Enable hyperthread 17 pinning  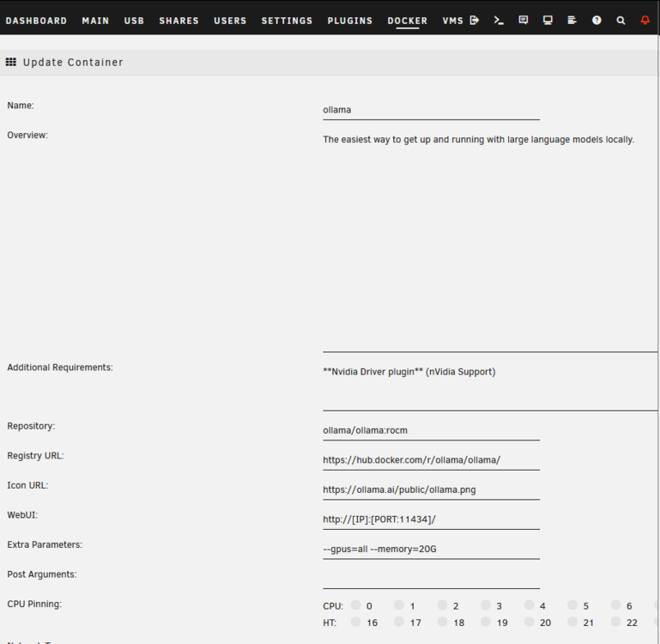(399, 622)
